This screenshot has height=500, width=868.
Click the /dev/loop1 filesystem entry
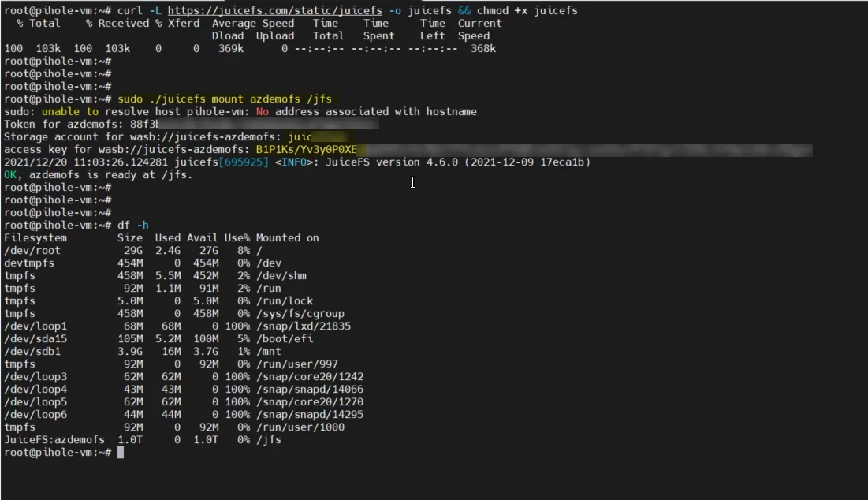(x=35, y=326)
